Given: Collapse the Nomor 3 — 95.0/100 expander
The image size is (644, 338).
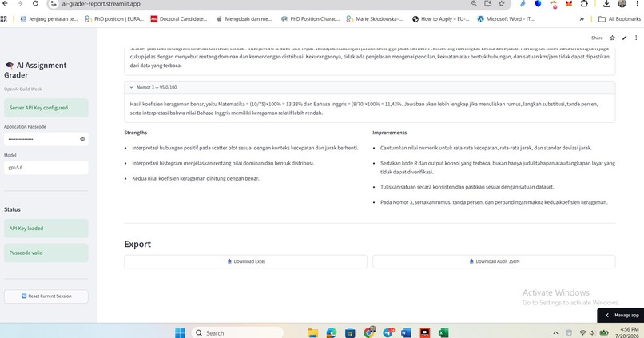Looking at the screenshot, I should (x=370, y=87).
